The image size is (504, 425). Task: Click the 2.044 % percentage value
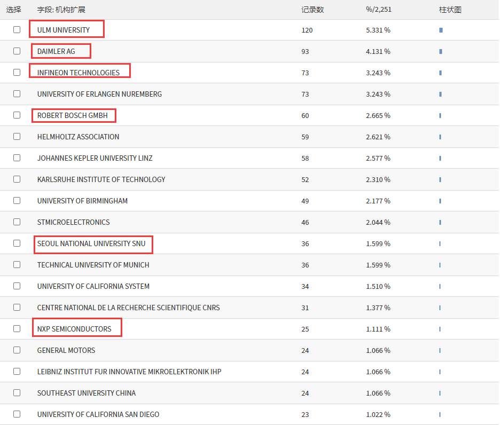pos(378,223)
